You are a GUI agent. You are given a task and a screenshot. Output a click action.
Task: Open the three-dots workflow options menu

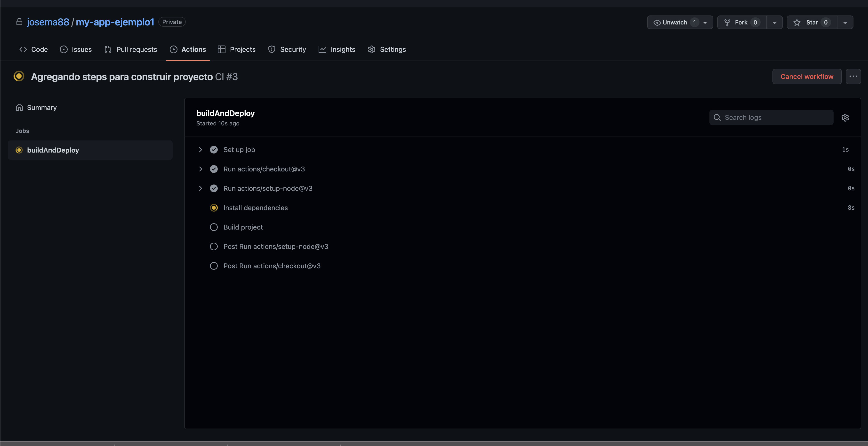pyautogui.click(x=853, y=77)
